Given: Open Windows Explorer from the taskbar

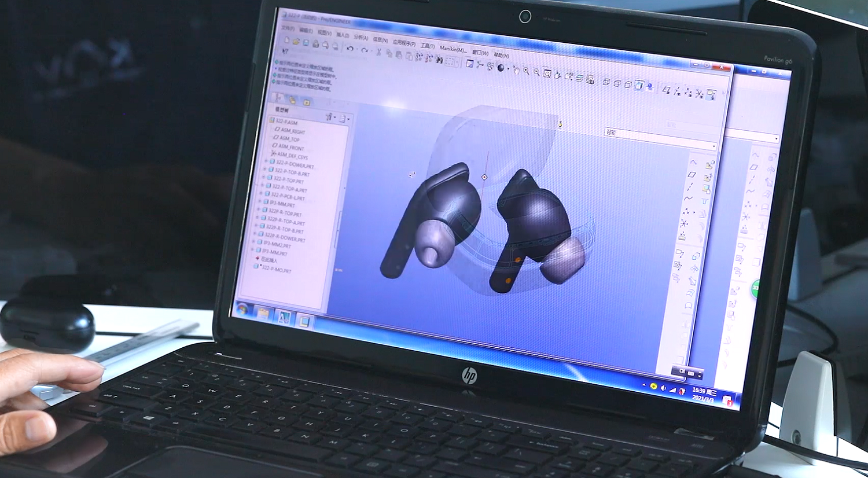Looking at the screenshot, I should point(262,313).
